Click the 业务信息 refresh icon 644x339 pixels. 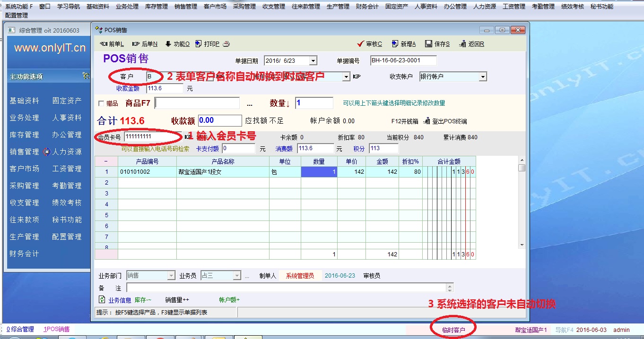tap(102, 299)
